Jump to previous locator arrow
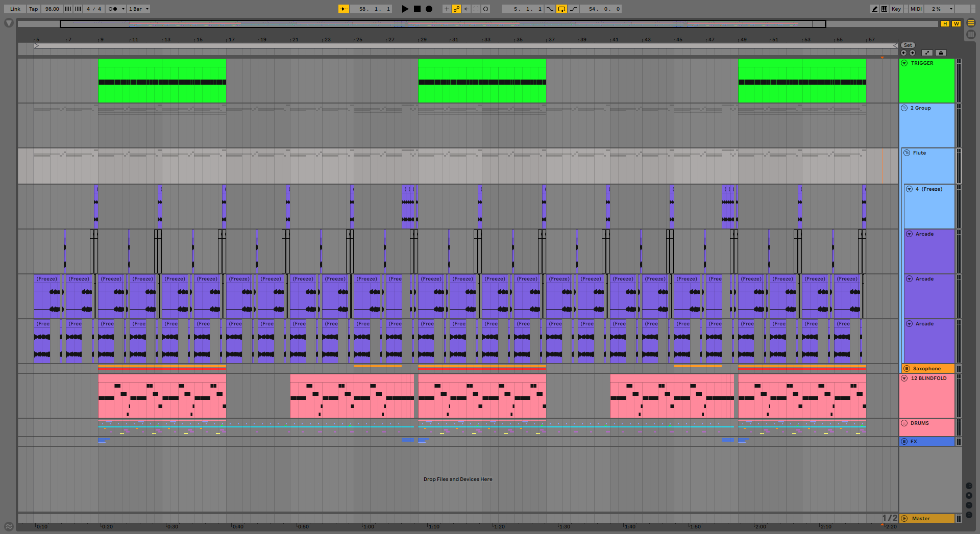980x534 pixels. pyautogui.click(x=904, y=53)
